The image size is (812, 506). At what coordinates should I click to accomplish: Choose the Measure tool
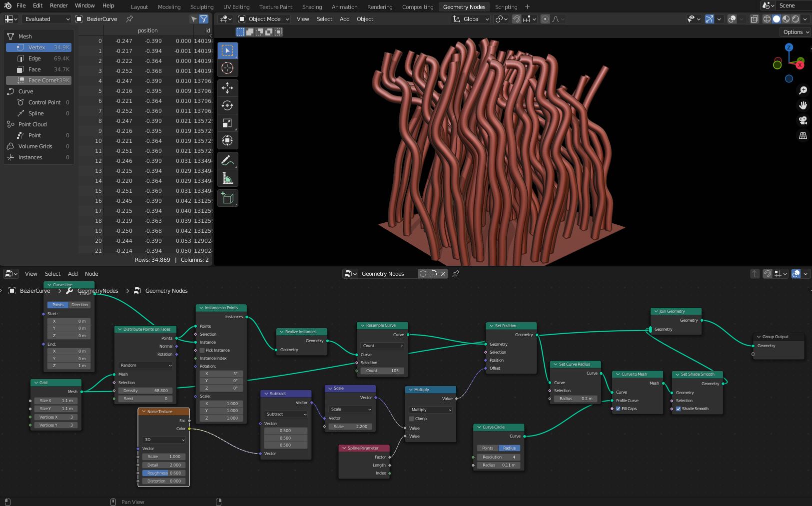(x=227, y=178)
